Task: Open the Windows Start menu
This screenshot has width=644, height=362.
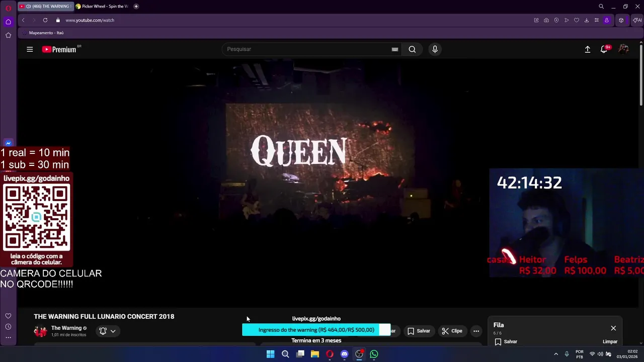Action: pos(270,354)
